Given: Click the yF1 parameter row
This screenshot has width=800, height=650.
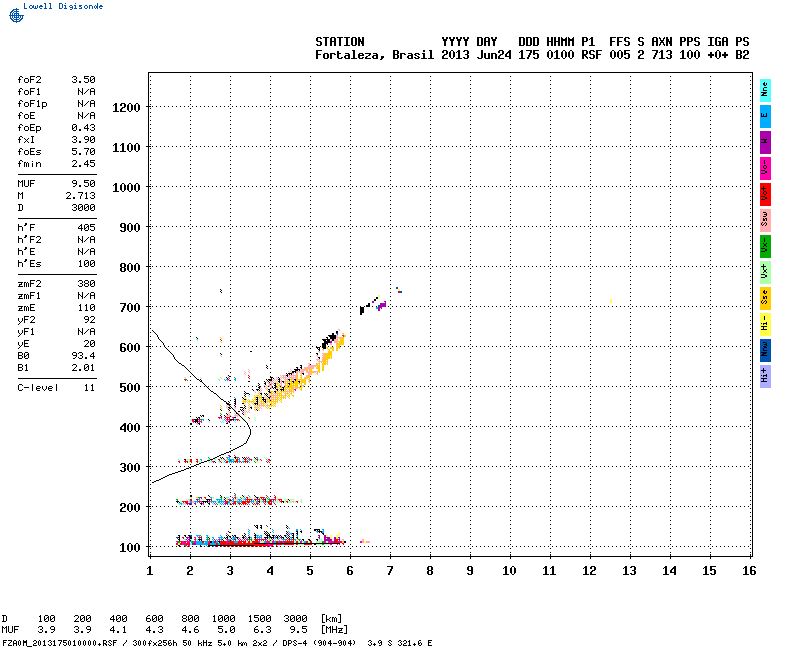Looking at the screenshot, I should point(56,332).
